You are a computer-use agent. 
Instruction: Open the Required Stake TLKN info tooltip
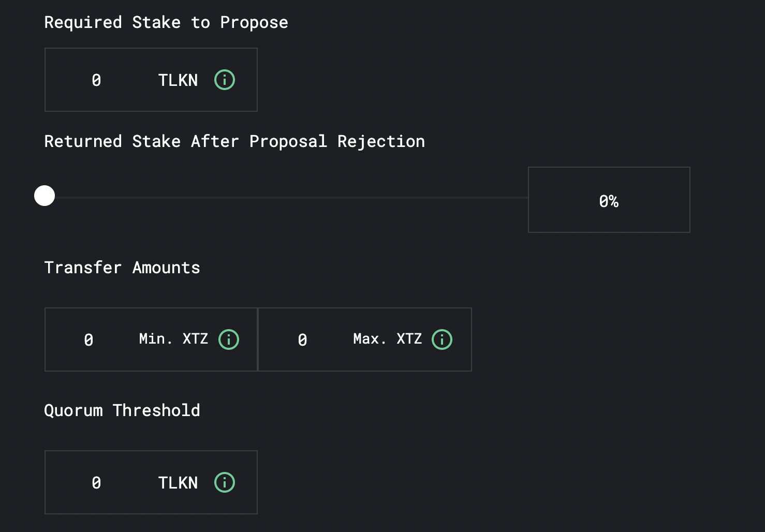(224, 80)
